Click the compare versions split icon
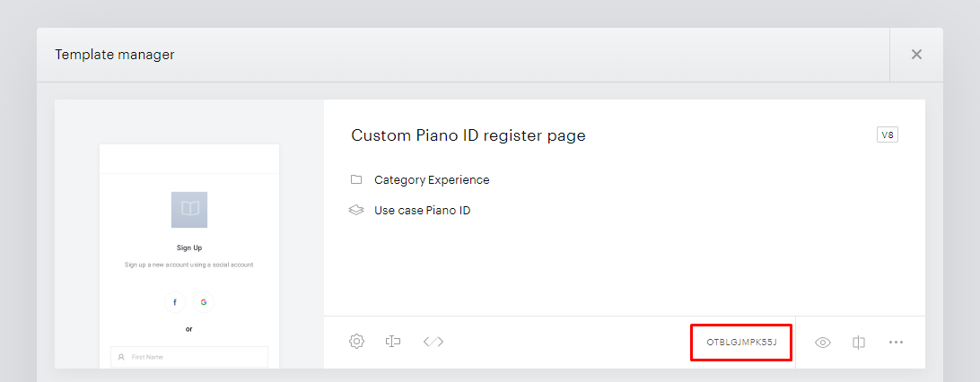Image resolution: width=980 pixels, height=382 pixels. click(859, 342)
